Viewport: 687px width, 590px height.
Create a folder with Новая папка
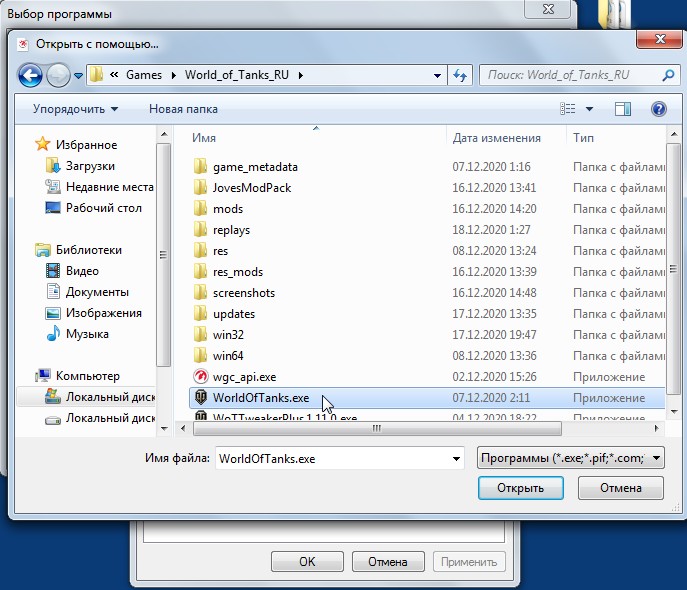click(183, 109)
